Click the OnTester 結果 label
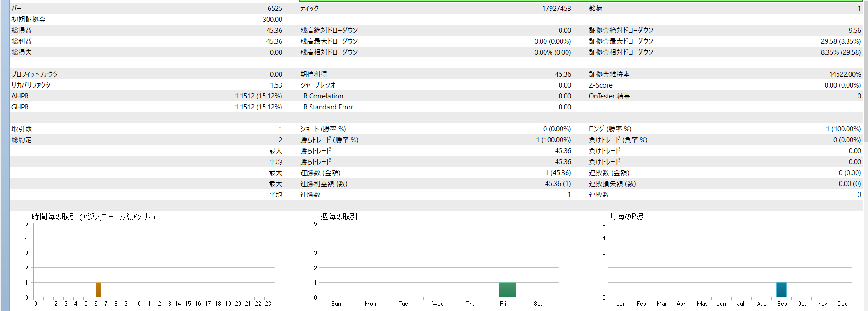 (609, 96)
